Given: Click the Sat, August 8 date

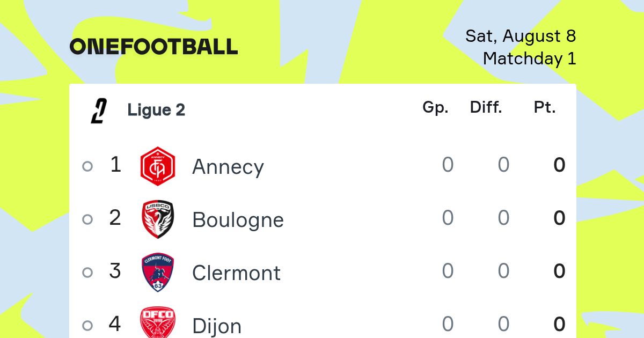Looking at the screenshot, I should 521,36.
